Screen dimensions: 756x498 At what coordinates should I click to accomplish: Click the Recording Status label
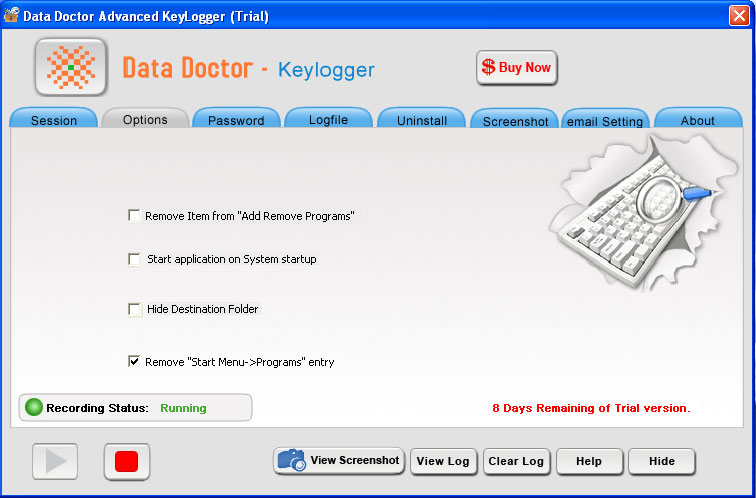click(97, 408)
